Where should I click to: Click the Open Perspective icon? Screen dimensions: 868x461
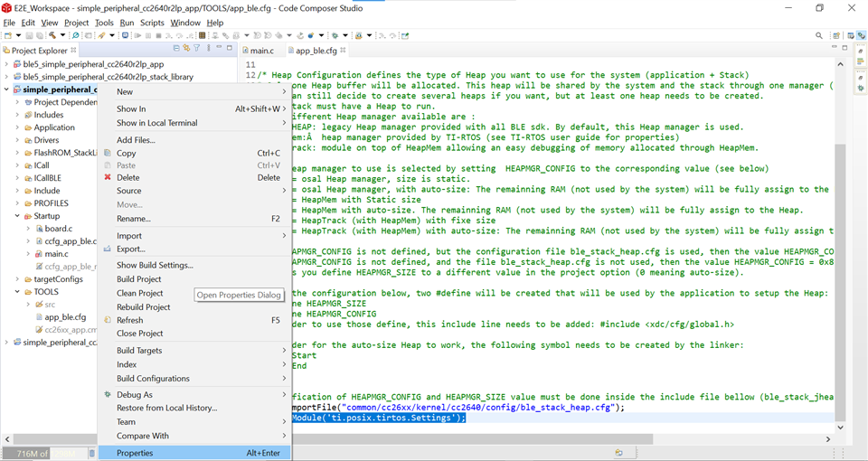(x=836, y=35)
